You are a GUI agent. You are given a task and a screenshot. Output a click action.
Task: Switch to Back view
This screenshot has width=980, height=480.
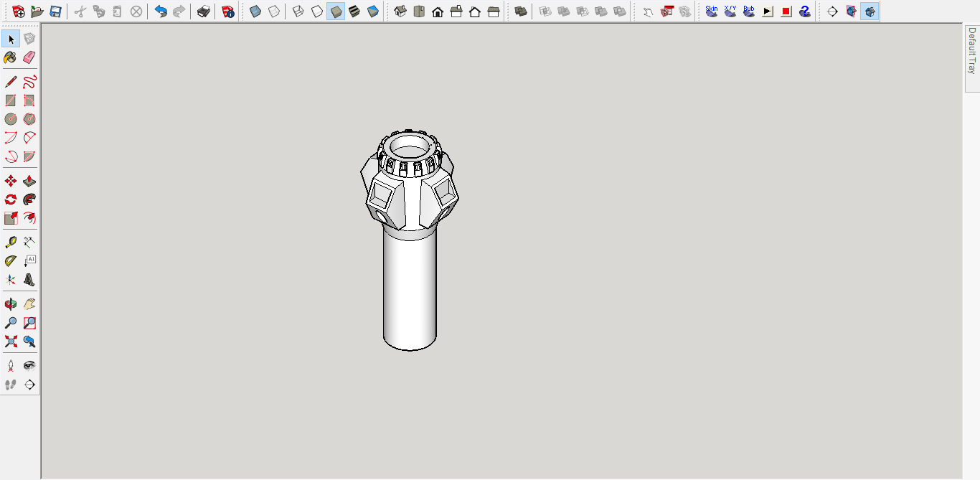click(475, 11)
